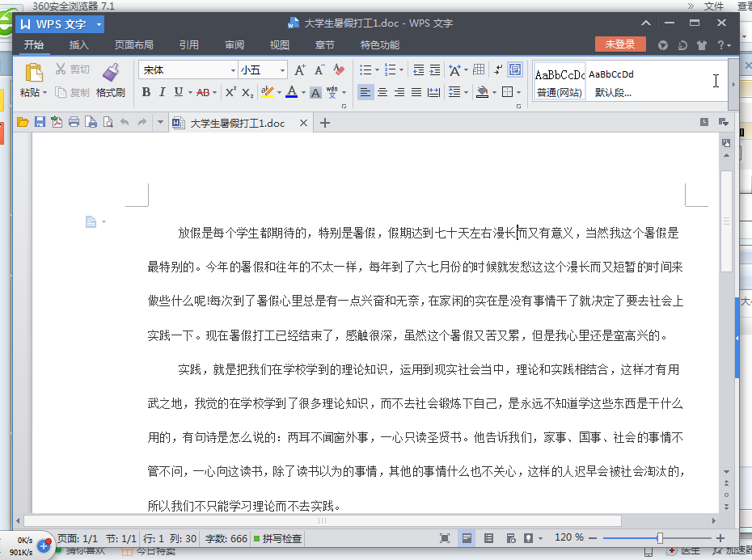Viewport: 752px width, 560px height.
Task: Open the 开始 ribbon tab
Action: pyautogui.click(x=34, y=44)
